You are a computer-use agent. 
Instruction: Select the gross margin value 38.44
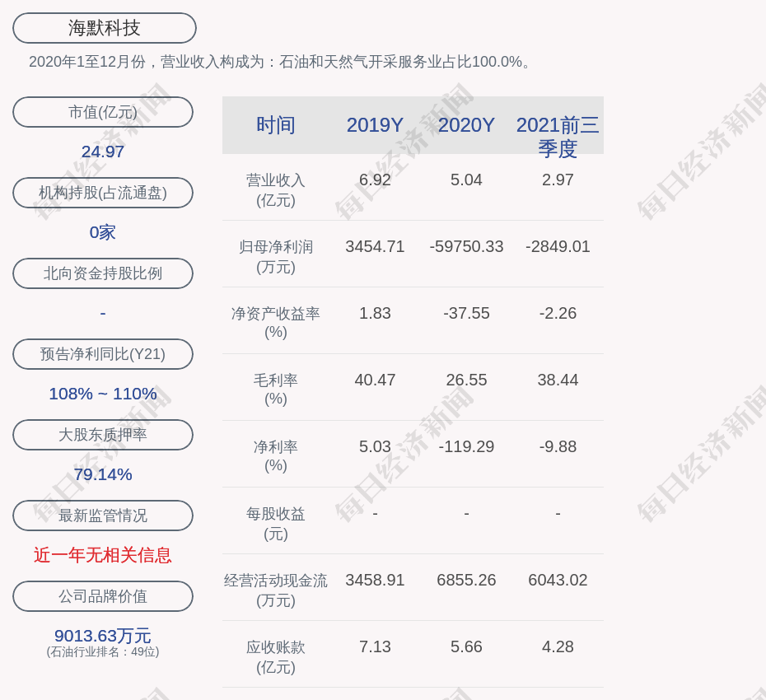[558, 380]
